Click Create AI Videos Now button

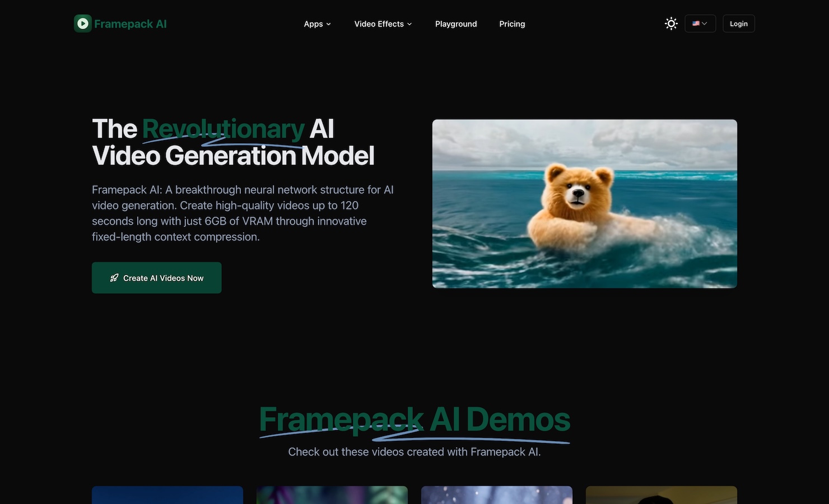(157, 278)
